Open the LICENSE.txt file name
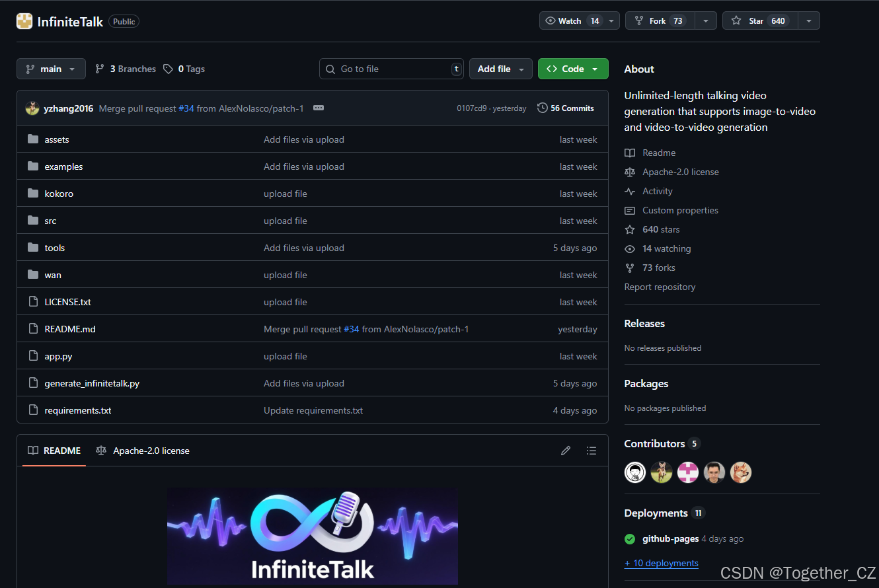 point(68,302)
